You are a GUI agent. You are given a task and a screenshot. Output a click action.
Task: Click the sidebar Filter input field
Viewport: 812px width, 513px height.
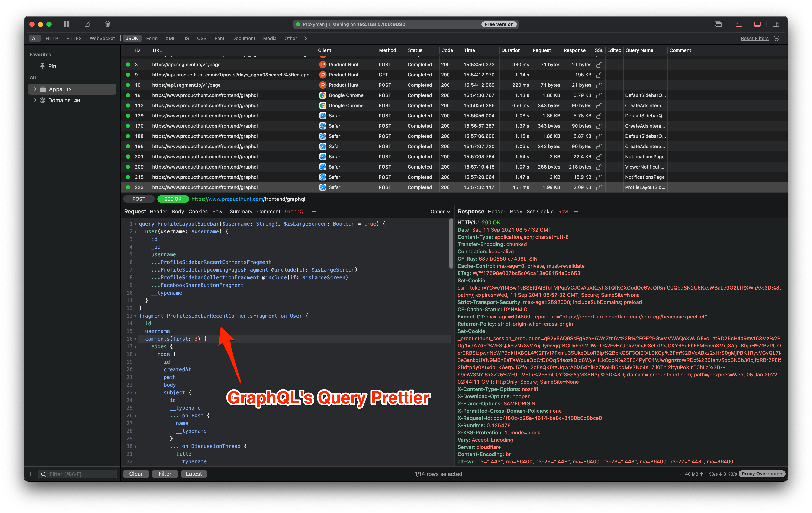click(x=78, y=474)
